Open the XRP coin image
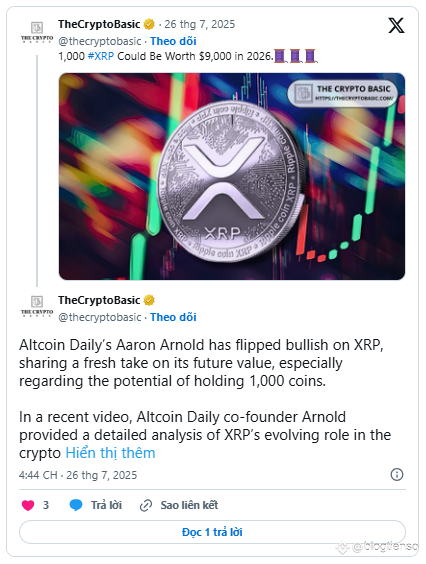 point(232,176)
